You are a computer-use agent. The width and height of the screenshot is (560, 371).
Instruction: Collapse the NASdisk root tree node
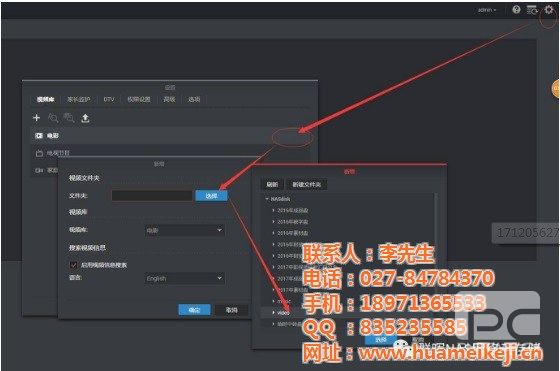point(267,199)
